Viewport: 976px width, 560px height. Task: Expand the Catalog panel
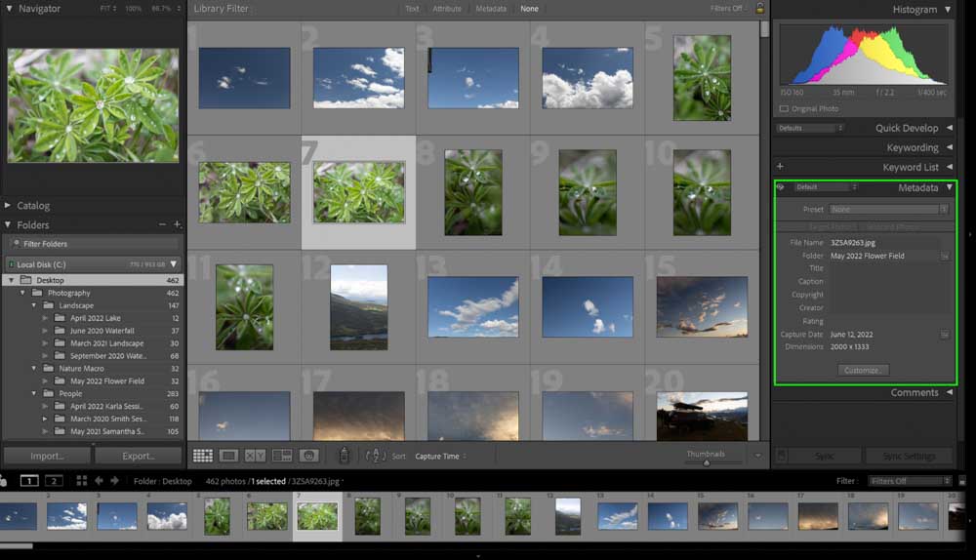[x=8, y=205]
